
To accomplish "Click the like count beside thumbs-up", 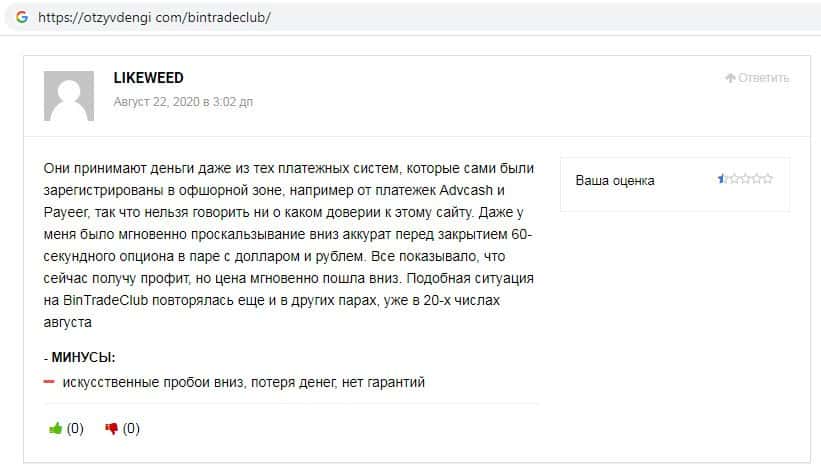I will coord(75,429).
